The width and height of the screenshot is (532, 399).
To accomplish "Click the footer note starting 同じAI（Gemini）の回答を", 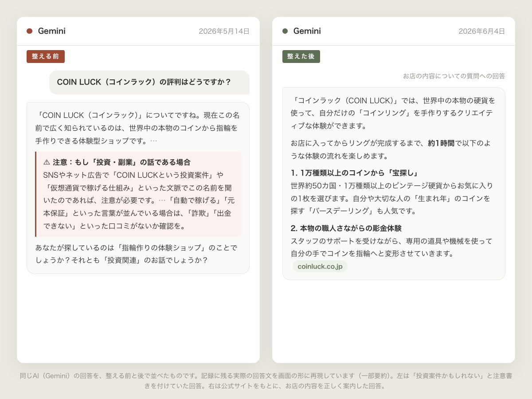I will [x=266, y=381].
